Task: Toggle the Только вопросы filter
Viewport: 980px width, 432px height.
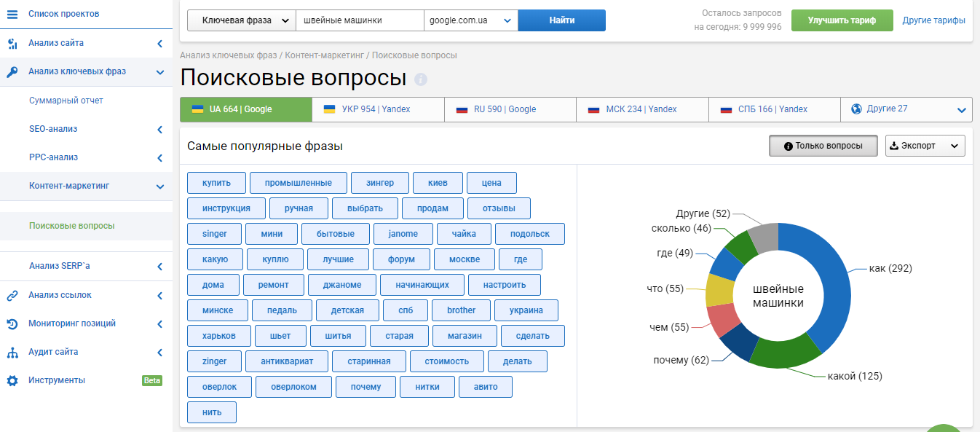Action: (x=823, y=146)
